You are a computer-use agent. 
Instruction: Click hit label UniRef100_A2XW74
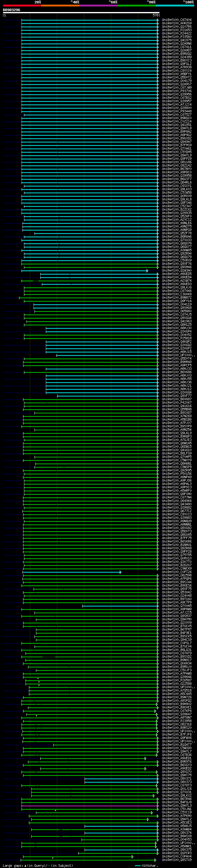(176, 281)
